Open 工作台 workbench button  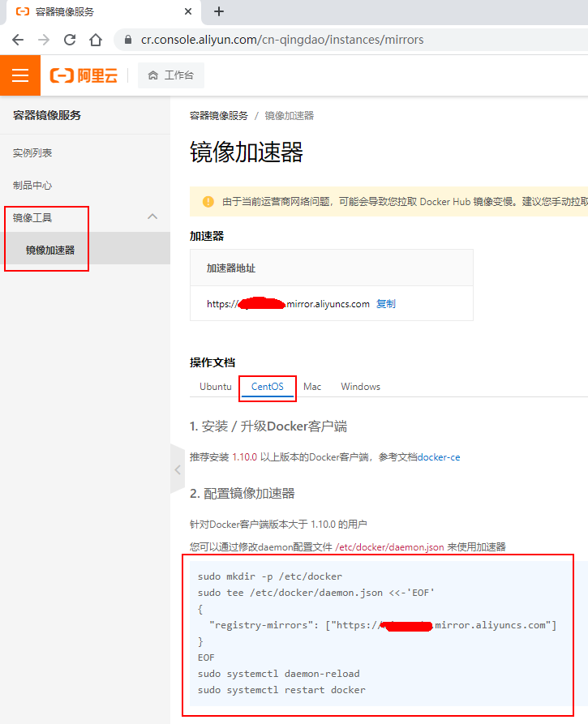point(171,75)
